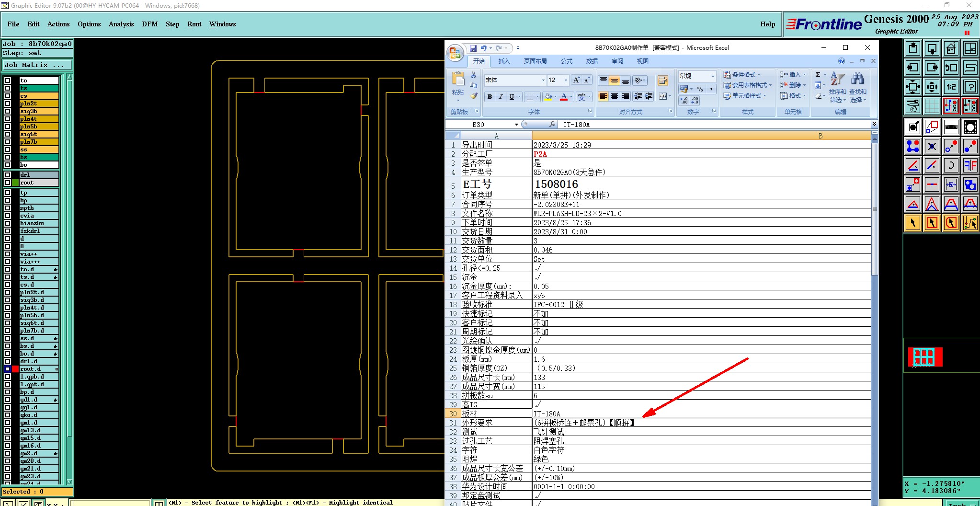Click the Save floppy icon in Excel

click(473, 48)
